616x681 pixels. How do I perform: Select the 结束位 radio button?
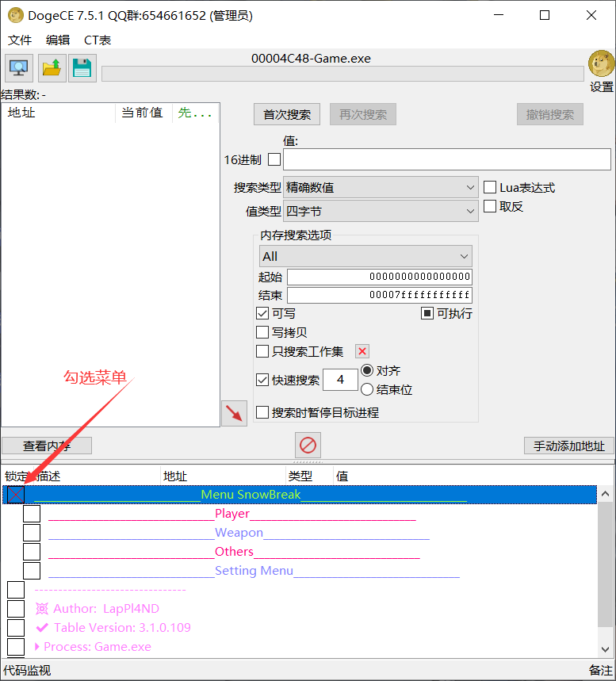pyautogui.click(x=367, y=389)
